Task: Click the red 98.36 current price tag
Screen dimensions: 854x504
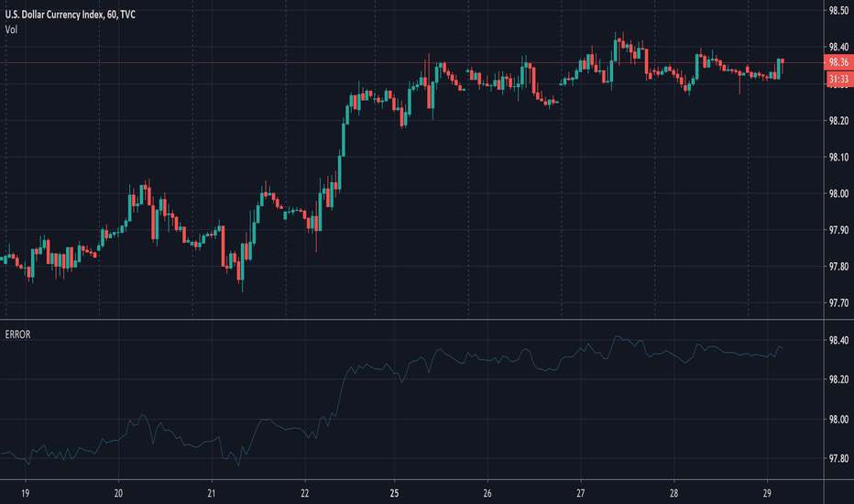Action: click(x=838, y=62)
